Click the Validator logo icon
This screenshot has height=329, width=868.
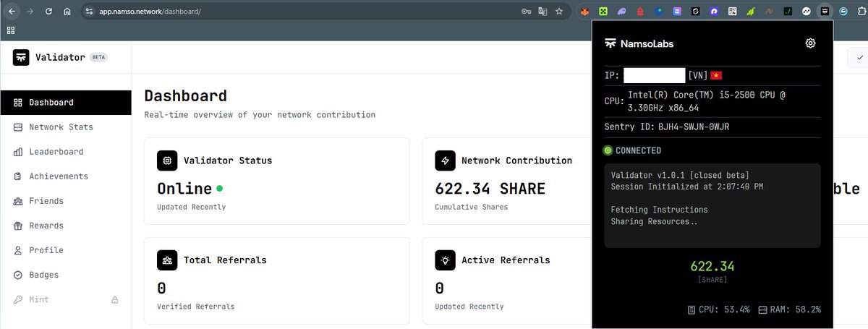coord(21,58)
